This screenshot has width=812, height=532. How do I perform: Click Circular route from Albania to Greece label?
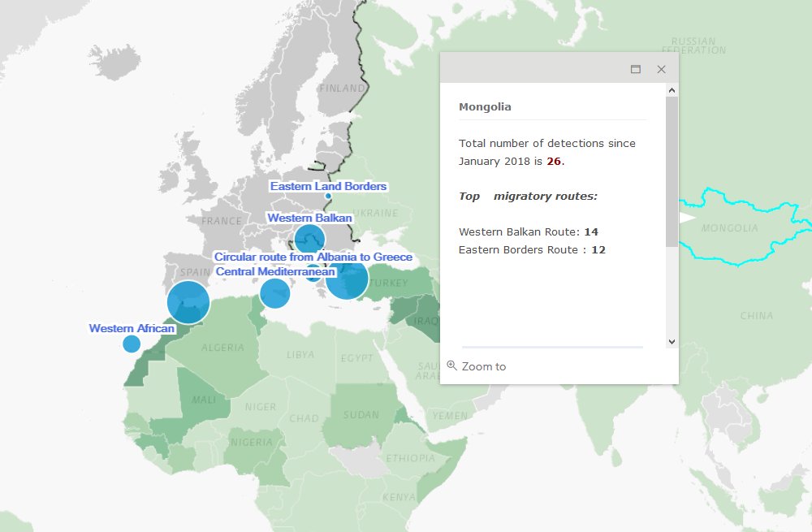[313, 257]
